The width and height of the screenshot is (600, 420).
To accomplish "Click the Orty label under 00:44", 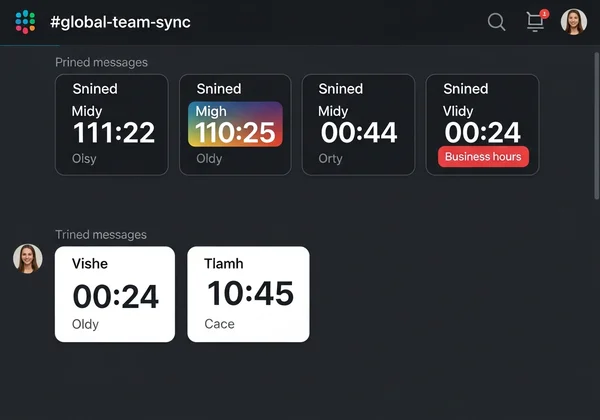I will pyautogui.click(x=330, y=158).
